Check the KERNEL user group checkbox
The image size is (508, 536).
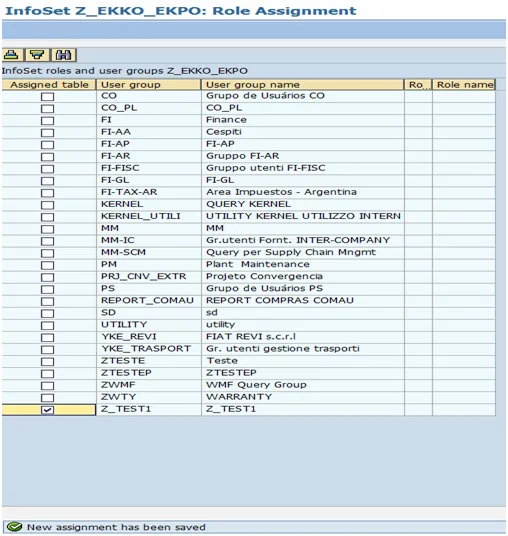tap(48, 205)
